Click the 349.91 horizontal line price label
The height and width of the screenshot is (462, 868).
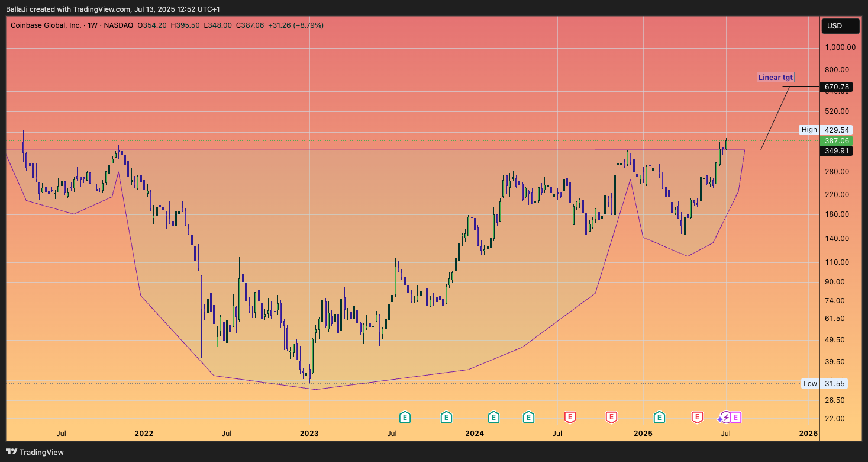(837, 151)
